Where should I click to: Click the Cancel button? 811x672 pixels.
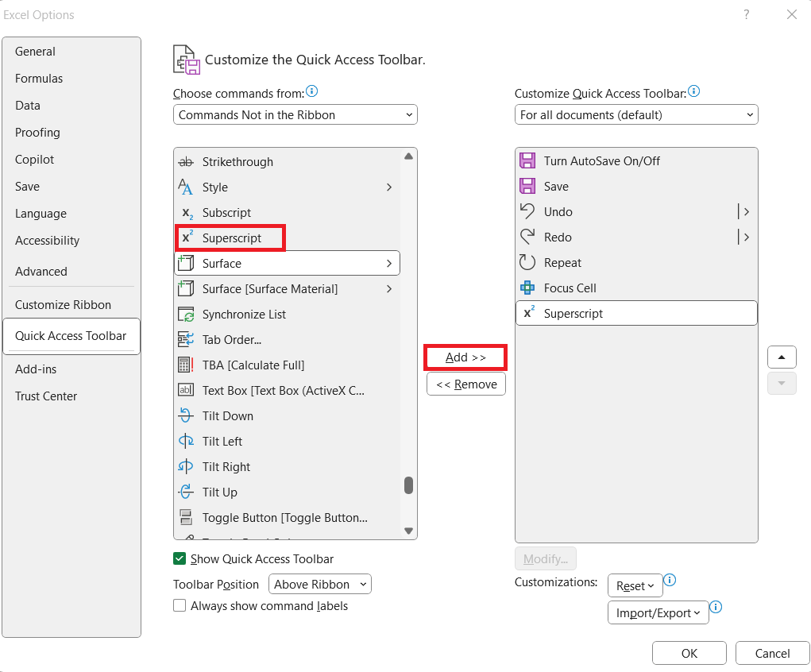click(x=772, y=654)
